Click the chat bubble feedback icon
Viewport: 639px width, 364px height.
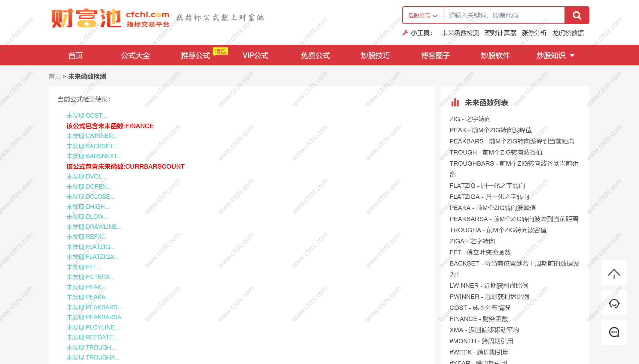[x=614, y=332]
